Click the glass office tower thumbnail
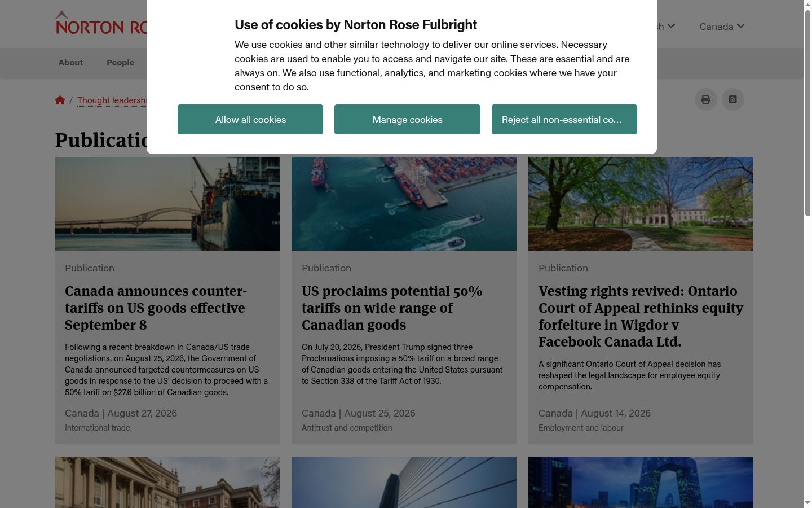This screenshot has height=508, width=812. pos(404,483)
